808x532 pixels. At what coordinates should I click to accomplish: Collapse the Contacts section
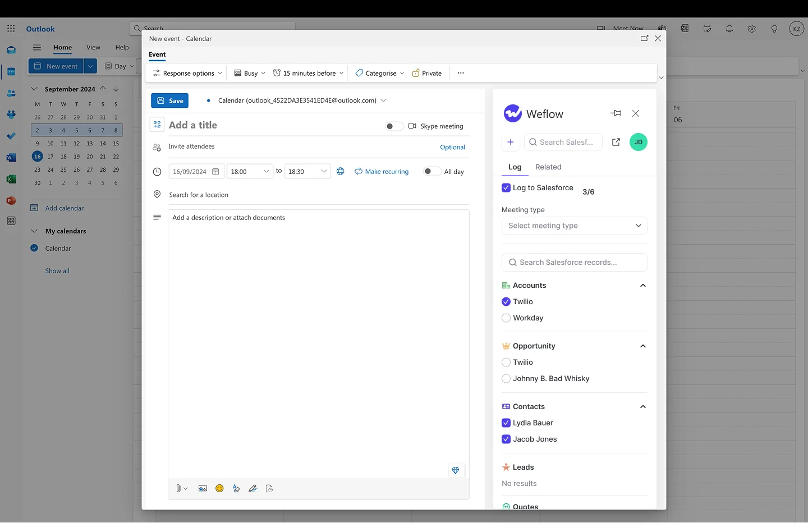tap(643, 406)
